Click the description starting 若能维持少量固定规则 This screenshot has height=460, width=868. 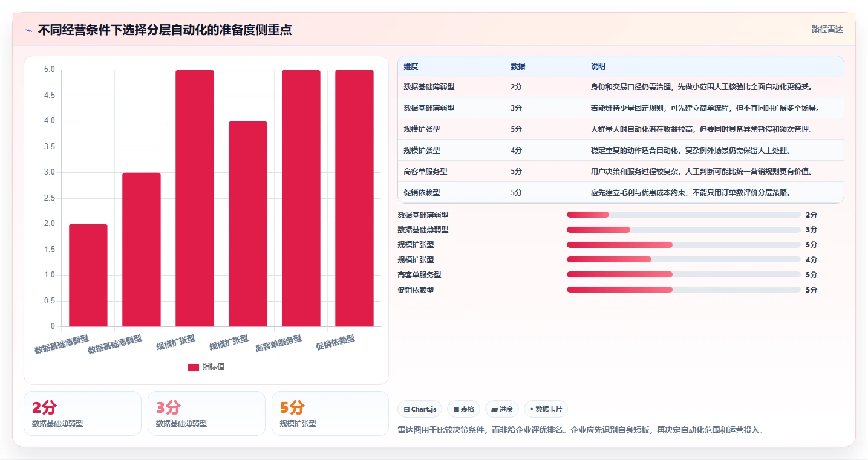tap(705, 108)
